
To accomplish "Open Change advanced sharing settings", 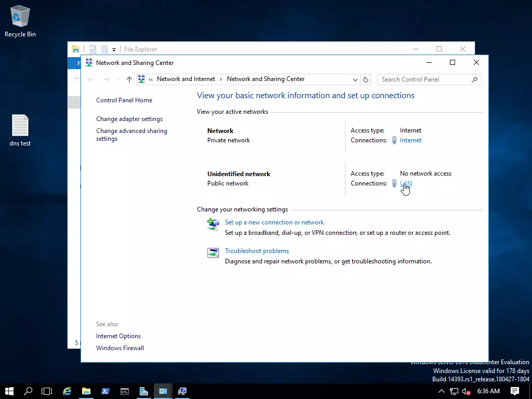I will click(x=131, y=135).
